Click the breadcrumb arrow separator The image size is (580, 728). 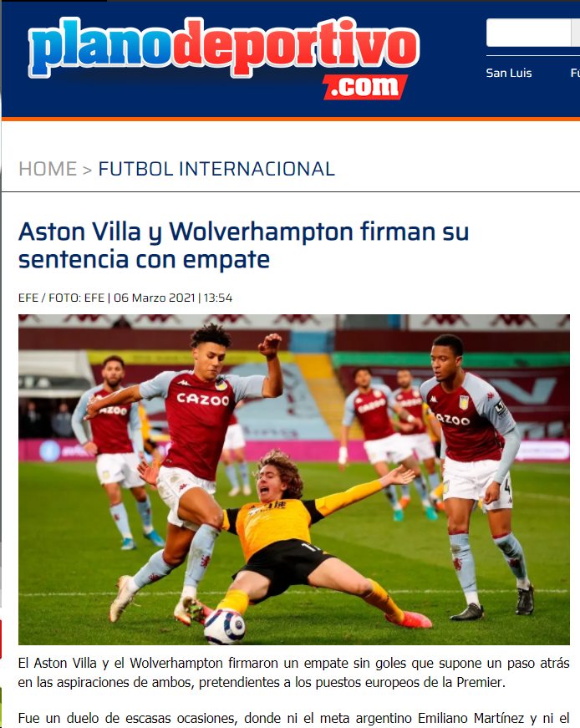[87, 170]
